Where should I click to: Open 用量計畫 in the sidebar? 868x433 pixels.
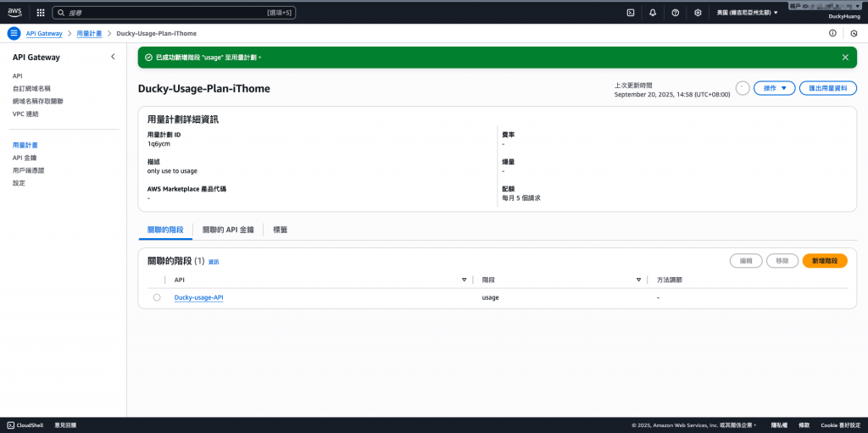click(25, 145)
